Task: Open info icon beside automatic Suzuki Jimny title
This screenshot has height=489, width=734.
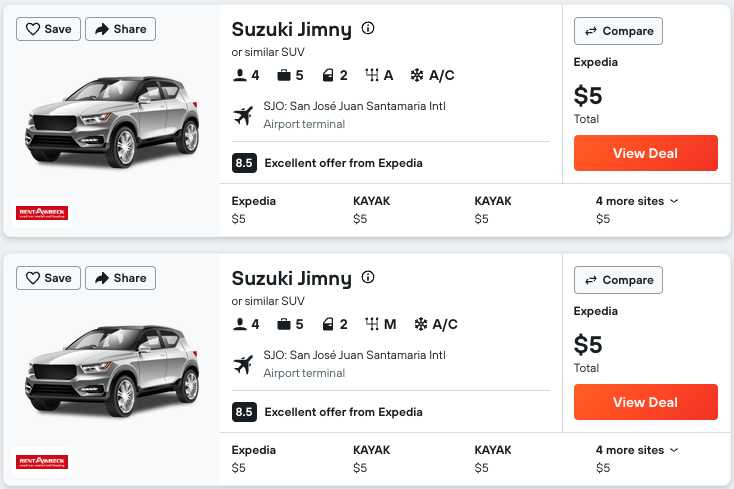Action: point(368,29)
